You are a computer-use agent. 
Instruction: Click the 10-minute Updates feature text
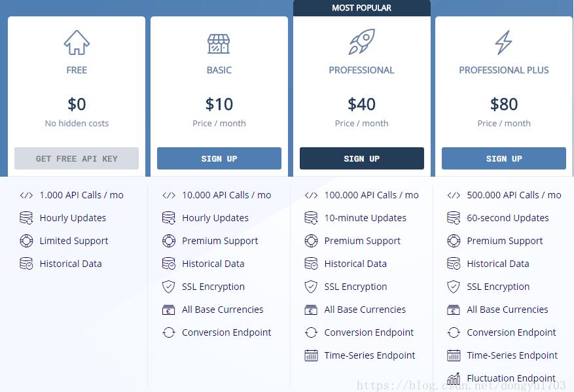(365, 218)
